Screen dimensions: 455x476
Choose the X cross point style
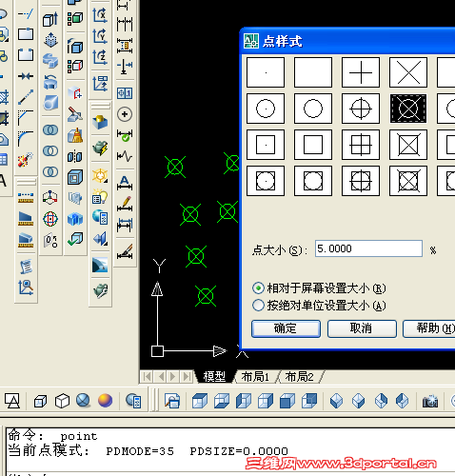408,72
